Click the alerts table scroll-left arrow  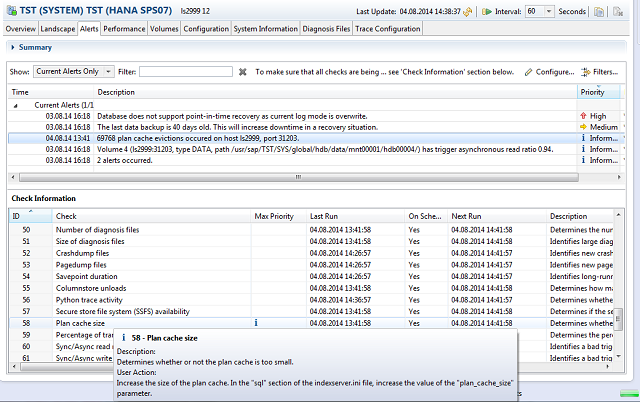[x=13, y=177]
